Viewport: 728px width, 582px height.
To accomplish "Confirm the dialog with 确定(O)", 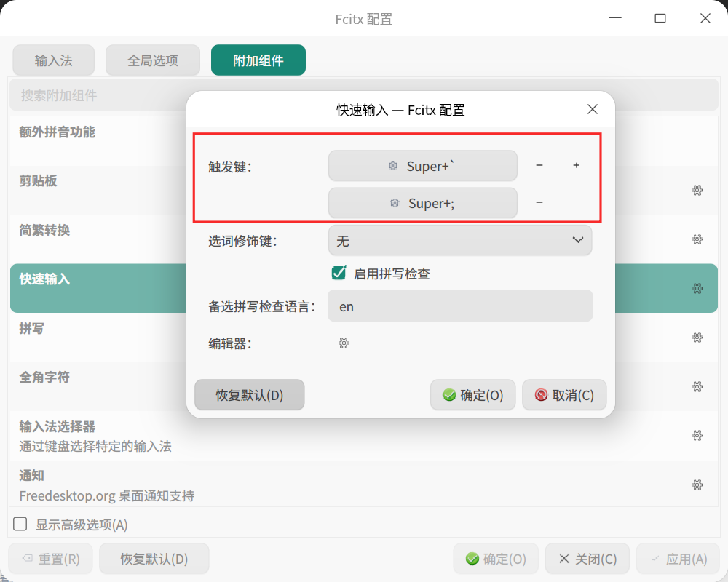I will pos(472,395).
